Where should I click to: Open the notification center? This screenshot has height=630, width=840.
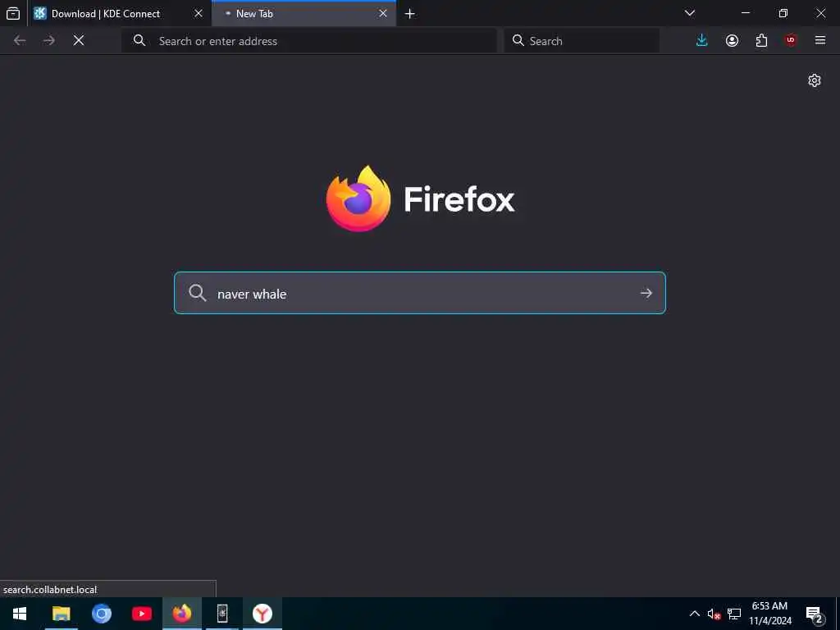815,614
